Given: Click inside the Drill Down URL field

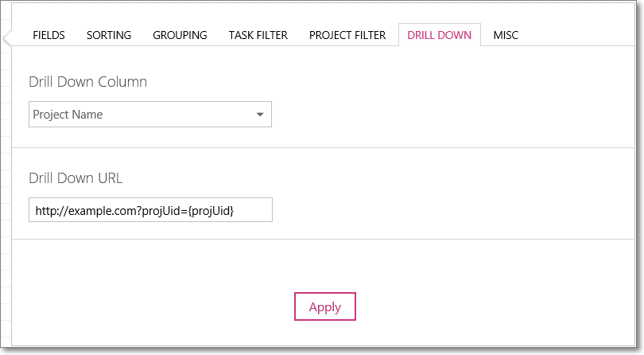Looking at the screenshot, I should pyautogui.click(x=150, y=210).
